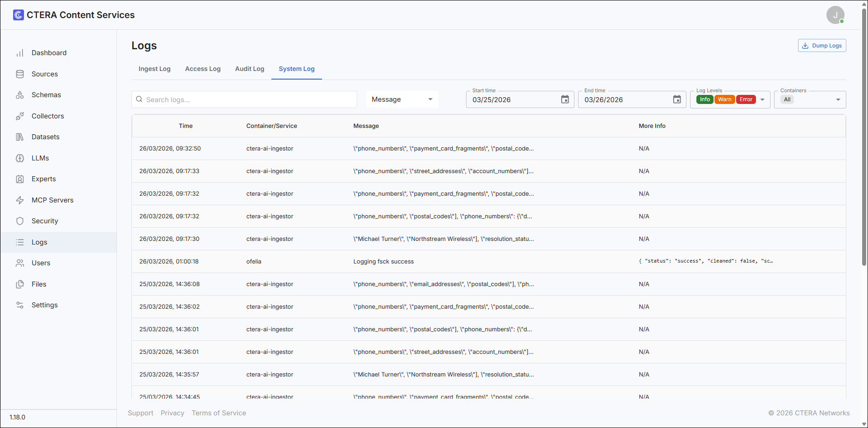Image resolution: width=868 pixels, height=428 pixels.
Task: Open the Containers dropdown
Action: coord(810,99)
